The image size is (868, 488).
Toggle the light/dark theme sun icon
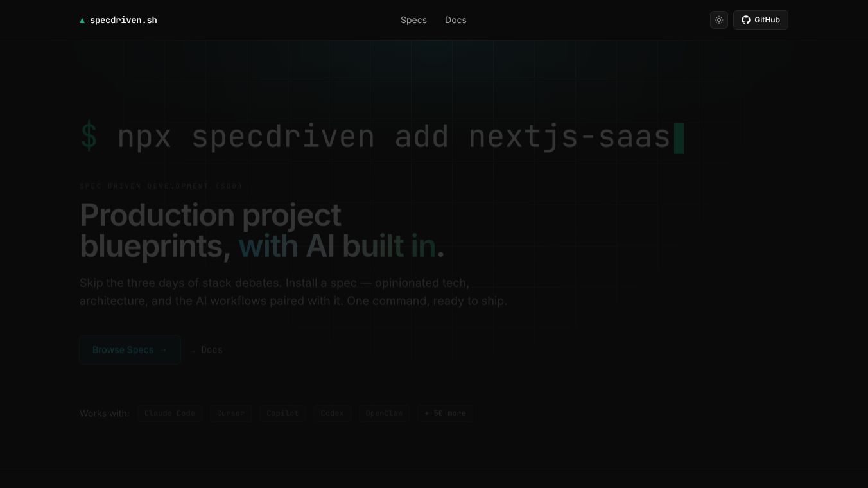point(719,20)
